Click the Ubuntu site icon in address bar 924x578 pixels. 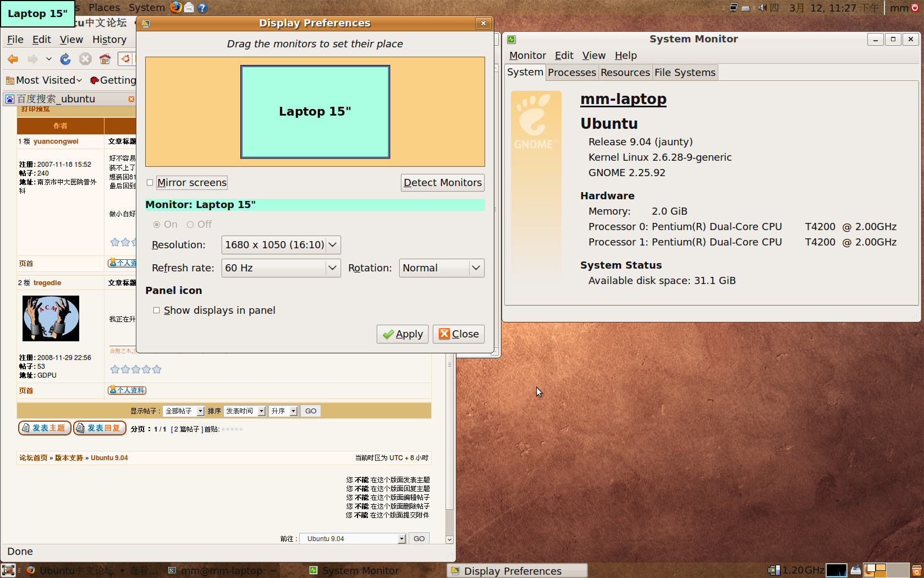tap(126, 59)
